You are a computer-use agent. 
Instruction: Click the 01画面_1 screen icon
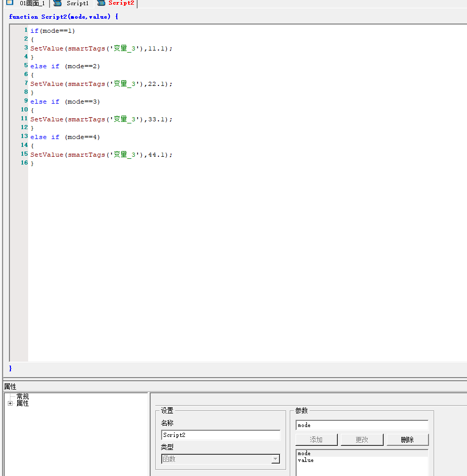pyautogui.click(x=10, y=3)
